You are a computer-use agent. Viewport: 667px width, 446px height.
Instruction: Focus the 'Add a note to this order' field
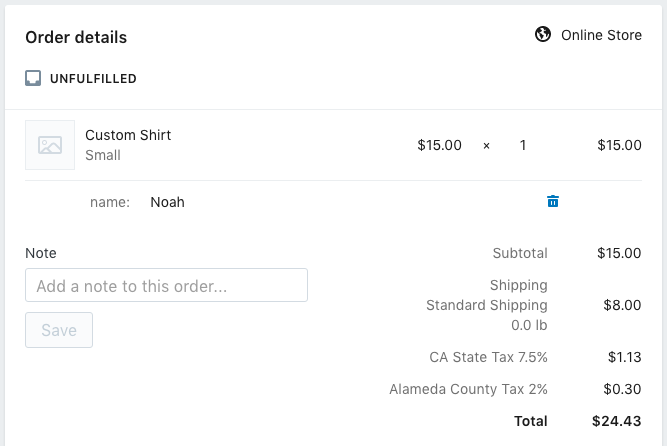166,285
